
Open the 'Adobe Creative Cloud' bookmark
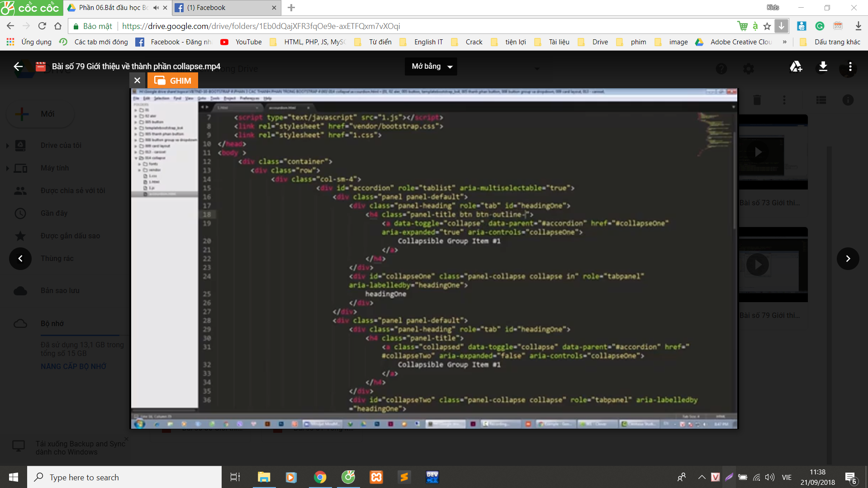point(734,42)
